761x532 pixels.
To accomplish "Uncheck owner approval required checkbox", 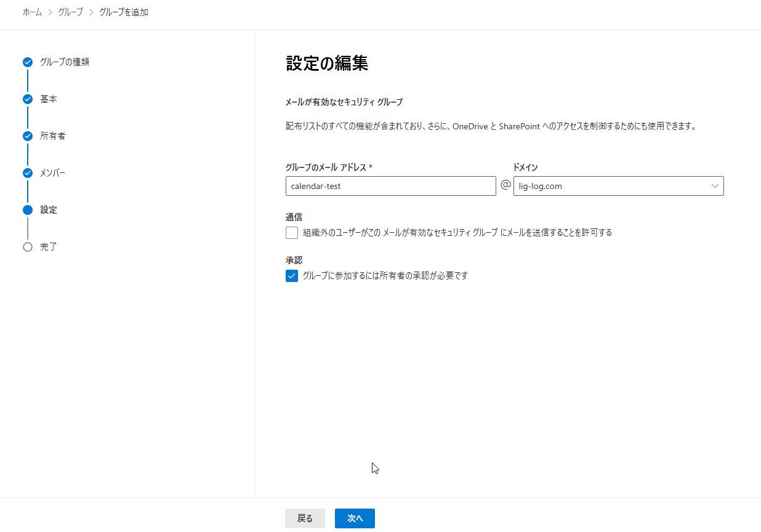I will tap(292, 276).
